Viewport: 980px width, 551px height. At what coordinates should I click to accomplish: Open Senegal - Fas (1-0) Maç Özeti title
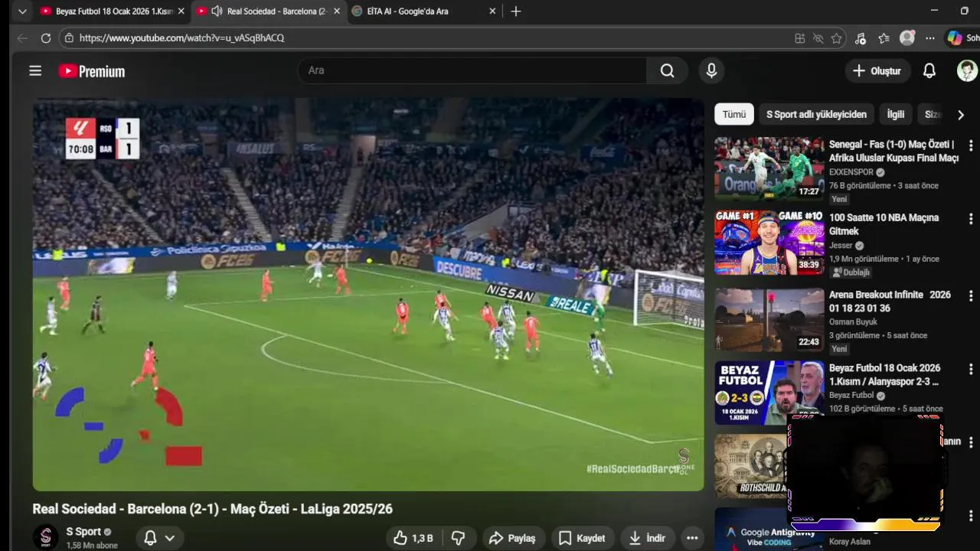(x=893, y=151)
